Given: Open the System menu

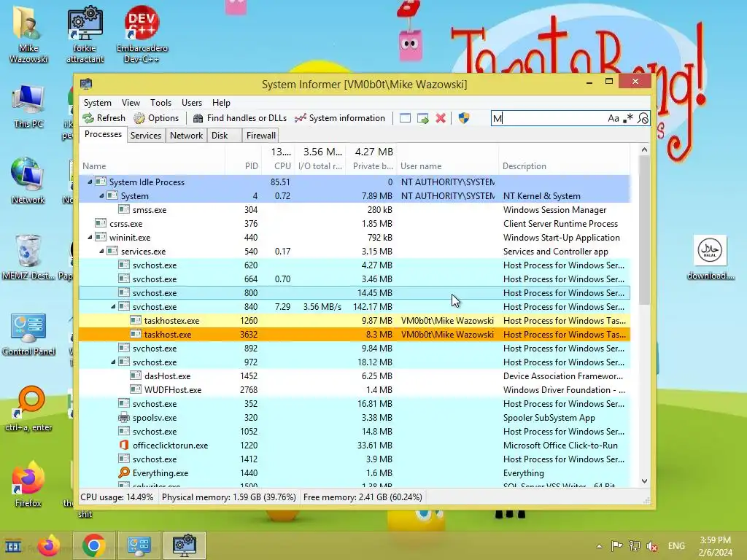Looking at the screenshot, I should 98,103.
